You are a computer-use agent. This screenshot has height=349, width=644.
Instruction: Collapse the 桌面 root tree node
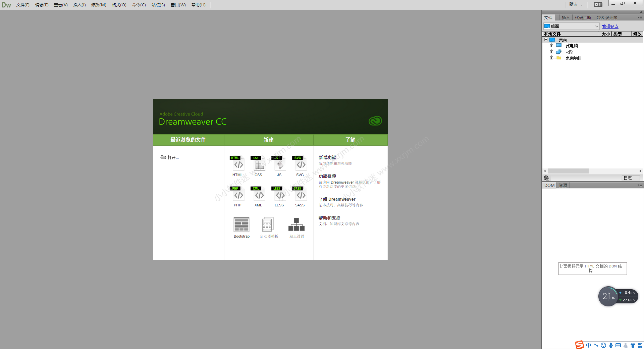point(546,40)
